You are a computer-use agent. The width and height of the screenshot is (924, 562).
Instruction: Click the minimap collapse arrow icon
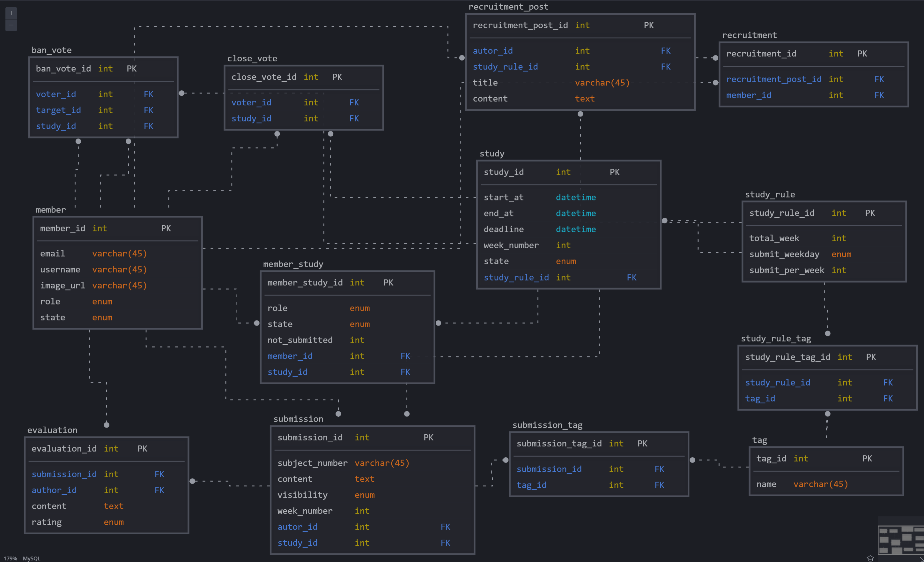(x=921, y=559)
